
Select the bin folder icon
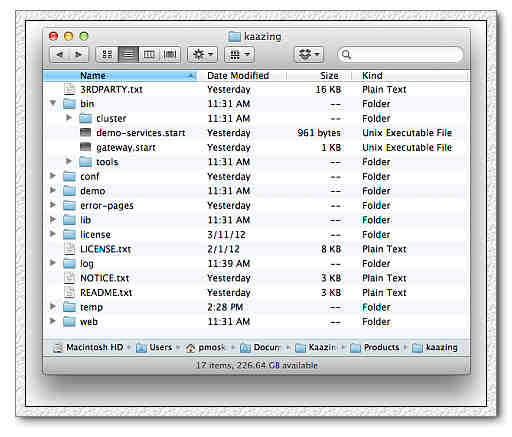click(69, 104)
